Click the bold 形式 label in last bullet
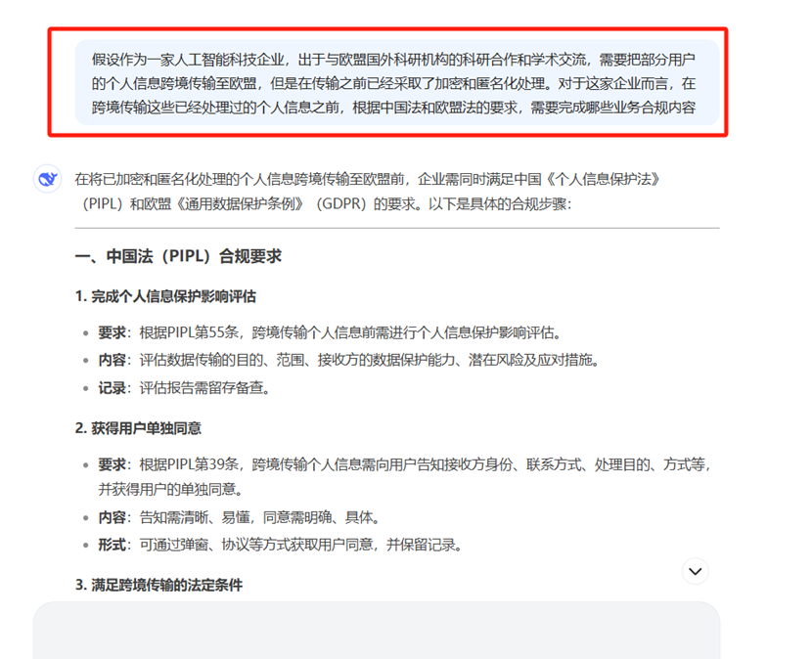812x659 pixels. pos(112,546)
